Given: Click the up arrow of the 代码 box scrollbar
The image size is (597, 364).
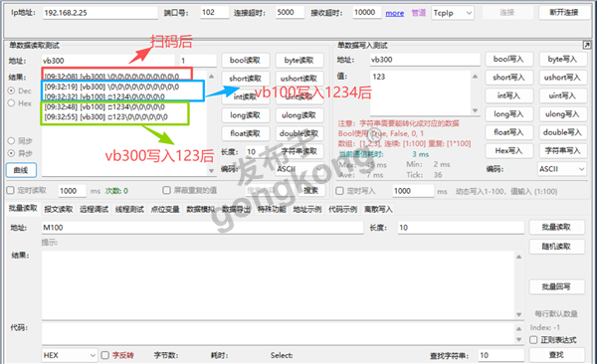Looking at the screenshot, I should click(x=518, y=328).
